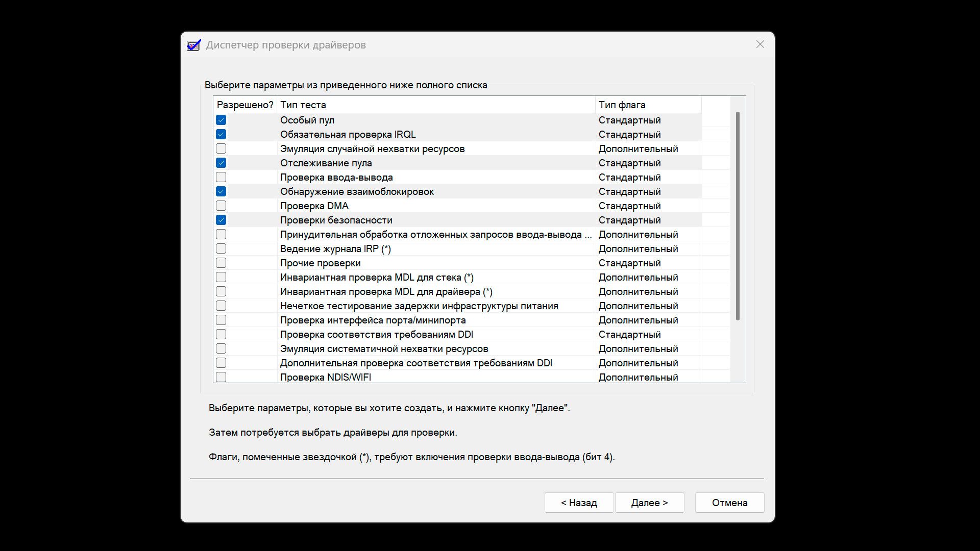Go back with the Назад button
980x551 pixels.
click(x=579, y=503)
